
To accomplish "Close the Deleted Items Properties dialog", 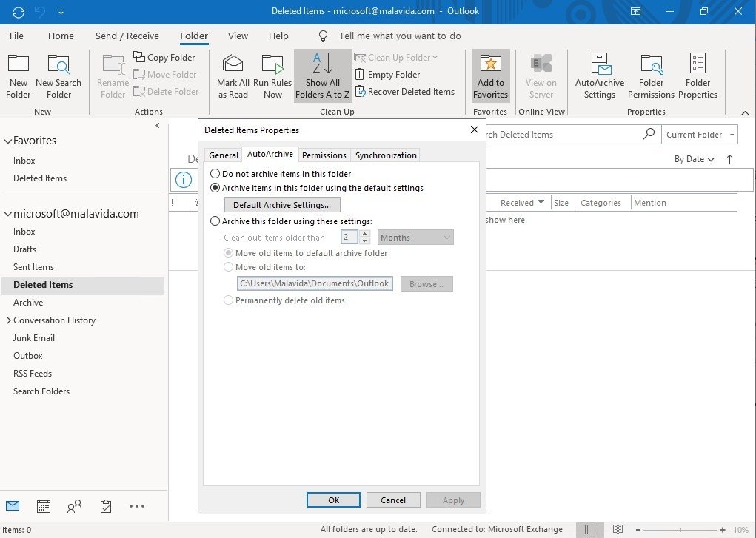I will [x=475, y=130].
